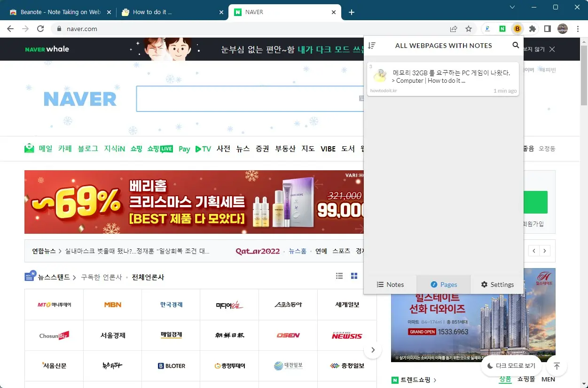
Task: Open Chrome customize and control menu
Action: click(x=578, y=29)
